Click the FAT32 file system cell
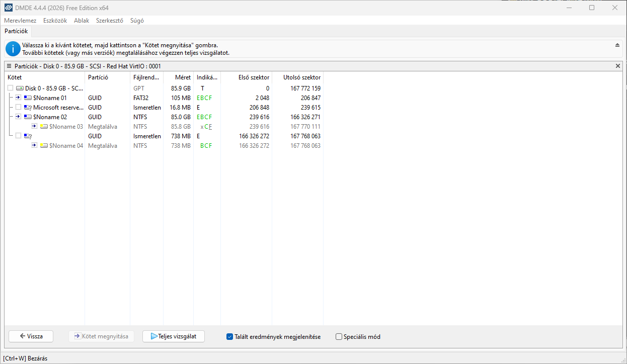Viewport: 627px width, 364px height. point(141,98)
